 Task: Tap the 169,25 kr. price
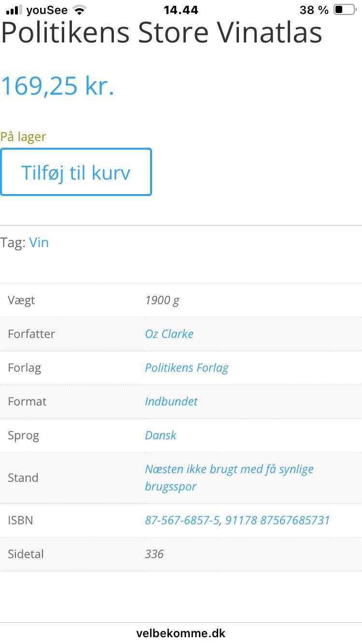[57, 85]
